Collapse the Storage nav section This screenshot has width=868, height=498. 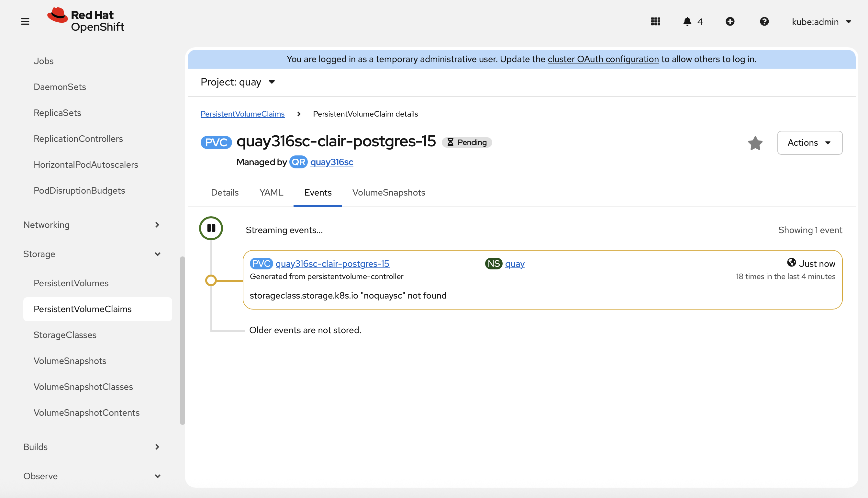(x=92, y=254)
